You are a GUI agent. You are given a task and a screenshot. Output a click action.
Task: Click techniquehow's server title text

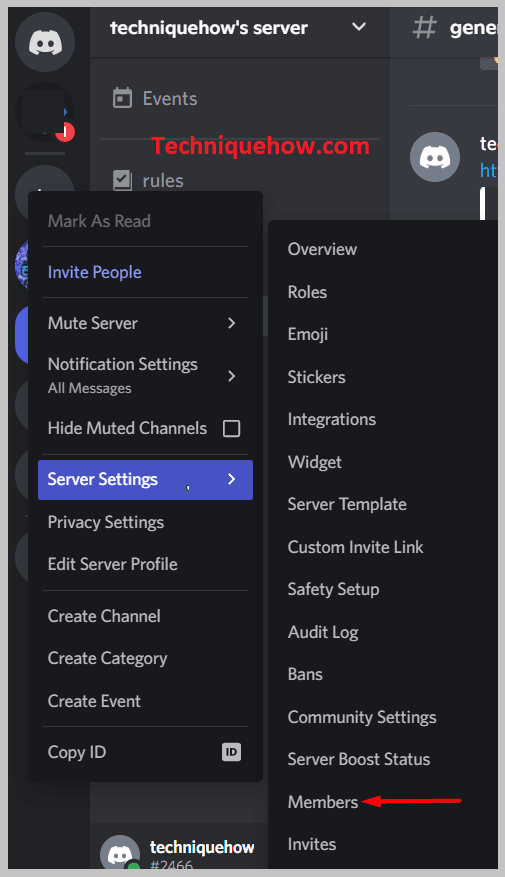tap(209, 27)
